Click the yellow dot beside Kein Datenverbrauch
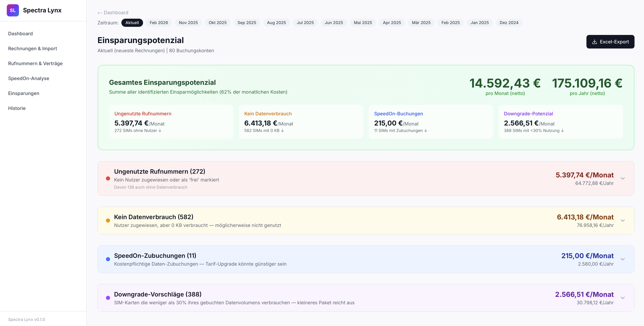Image resolution: width=644 pixels, height=326 pixels. click(x=108, y=220)
